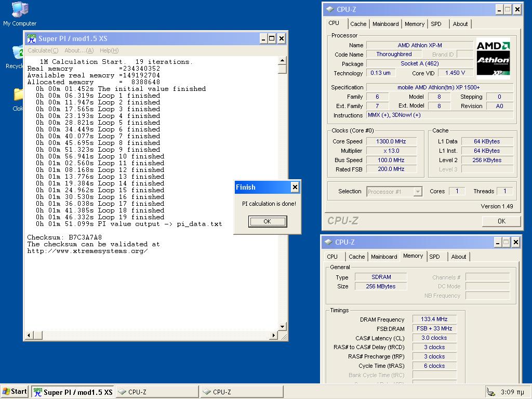Image resolution: width=532 pixels, height=399 pixels.
Task: Click Super PI horizontal scrollbar right arrow
Action: pyautogui.click(x=273, y=335)
